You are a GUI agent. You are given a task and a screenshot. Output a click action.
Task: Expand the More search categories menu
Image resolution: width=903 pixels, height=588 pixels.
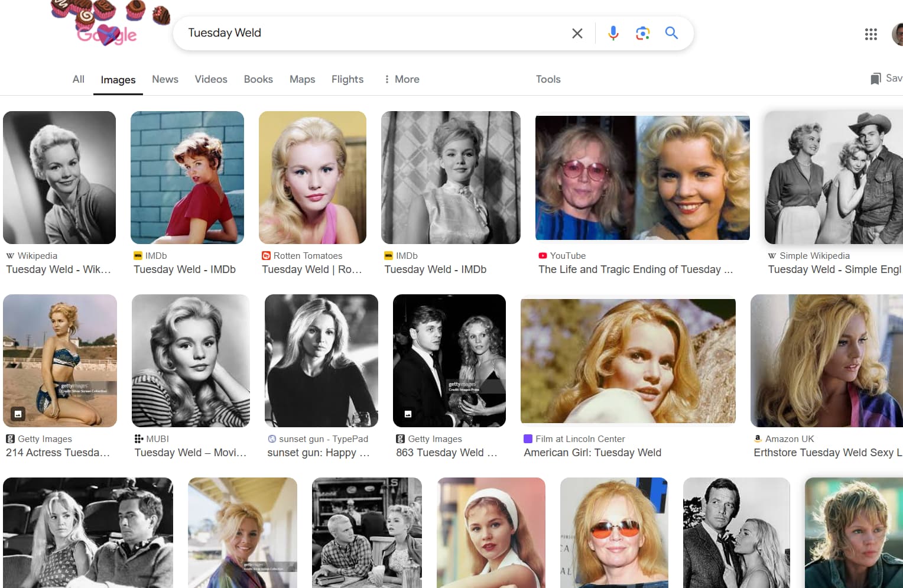(x=401, y=79)
